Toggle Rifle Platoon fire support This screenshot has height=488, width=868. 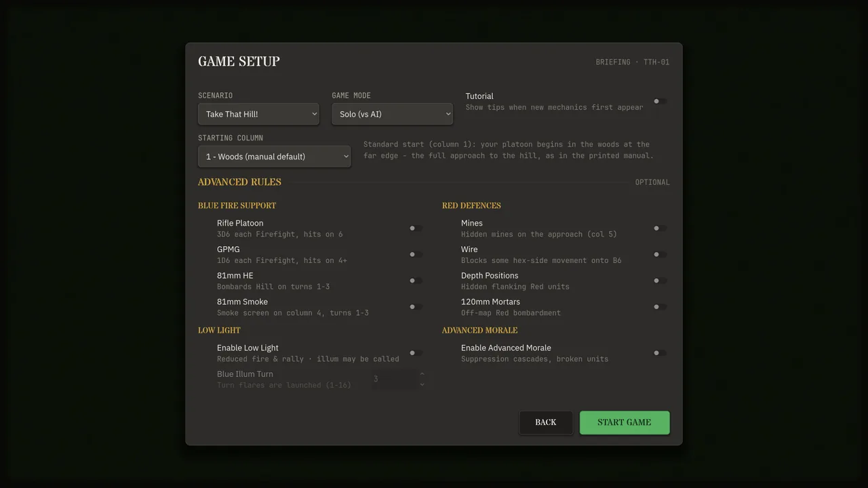pos(416,228)
